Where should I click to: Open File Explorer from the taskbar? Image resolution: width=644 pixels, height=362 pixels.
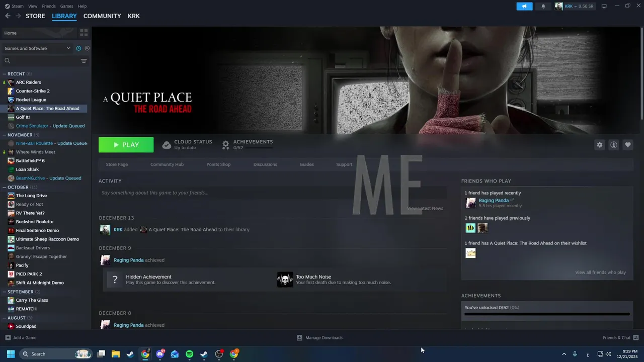[116, 354]
